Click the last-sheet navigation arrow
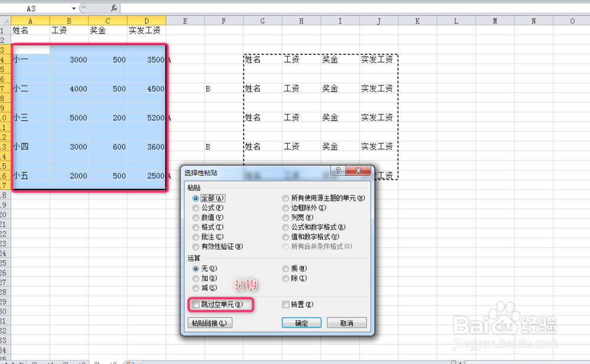Image resolution: width=590 pixels, height=364 pixels. coord(22,362)
